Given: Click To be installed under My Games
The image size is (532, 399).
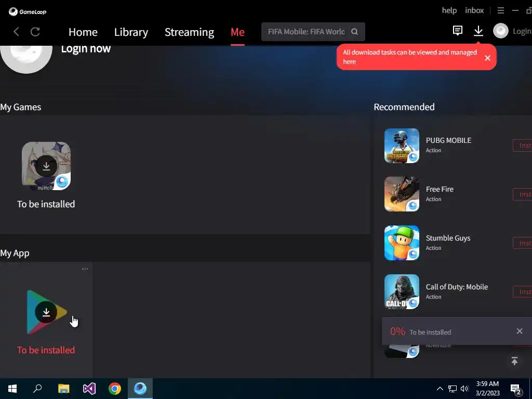Looking at the screenshot, I should (x=46, y=204).
